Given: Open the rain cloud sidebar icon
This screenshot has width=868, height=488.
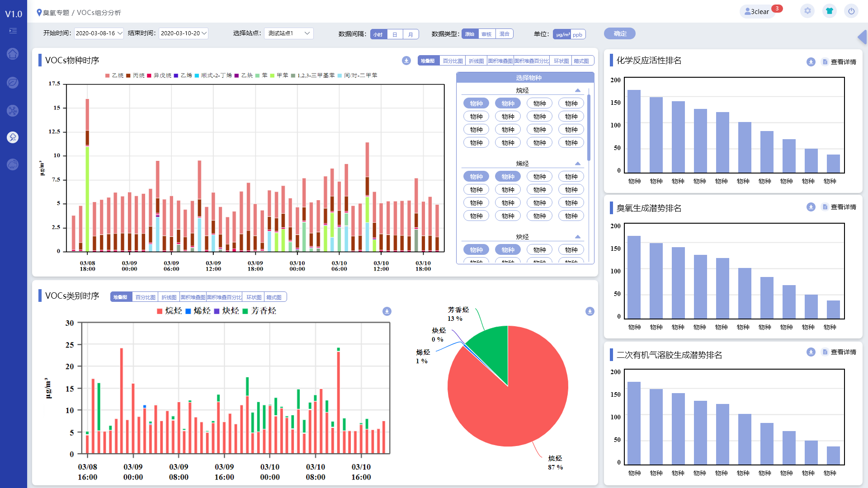Looking at the screenshot, I should click(x=13, y=164).
